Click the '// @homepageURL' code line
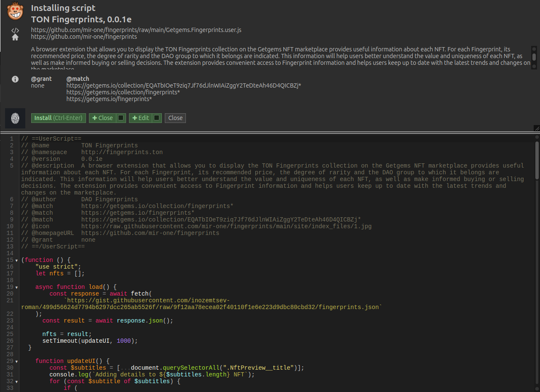Screen dimensions: 540x392 [120, 233]
